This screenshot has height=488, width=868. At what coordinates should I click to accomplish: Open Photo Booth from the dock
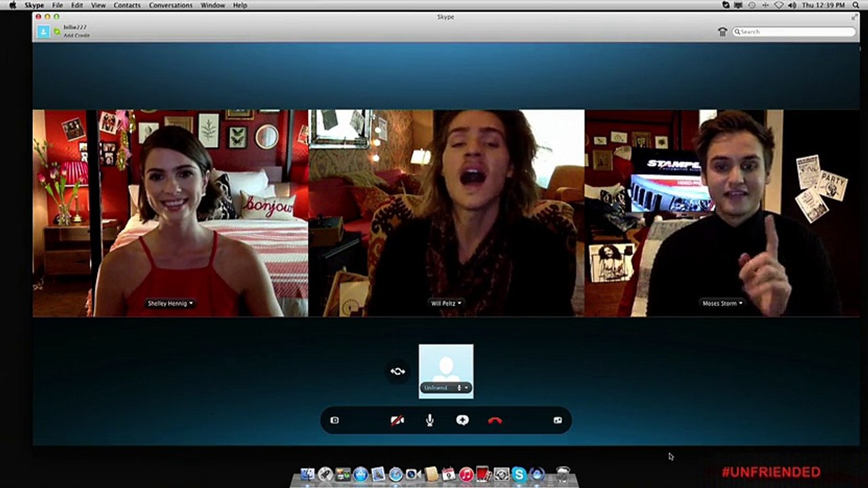(484, 474)
